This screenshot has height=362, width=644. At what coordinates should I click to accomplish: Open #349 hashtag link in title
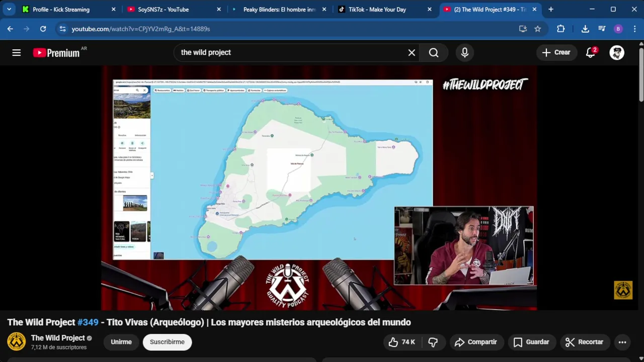[x=88, y=322]
